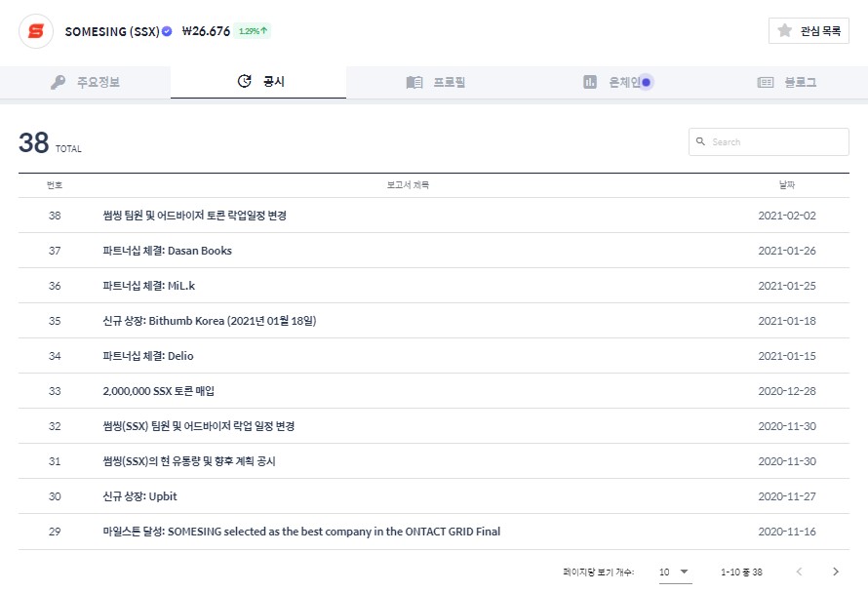This screenshot has width=868, height=592.
Task: Click the 보고서 제목 column header
Action: tap(408, 185)
